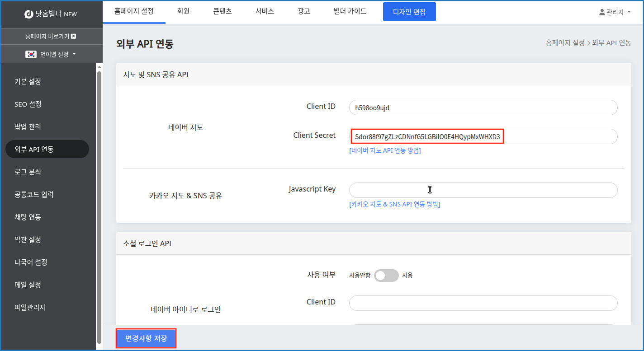644x351 pixels.
Task: Click the sidebar vertical scrollbar
Action: point(99,203)
